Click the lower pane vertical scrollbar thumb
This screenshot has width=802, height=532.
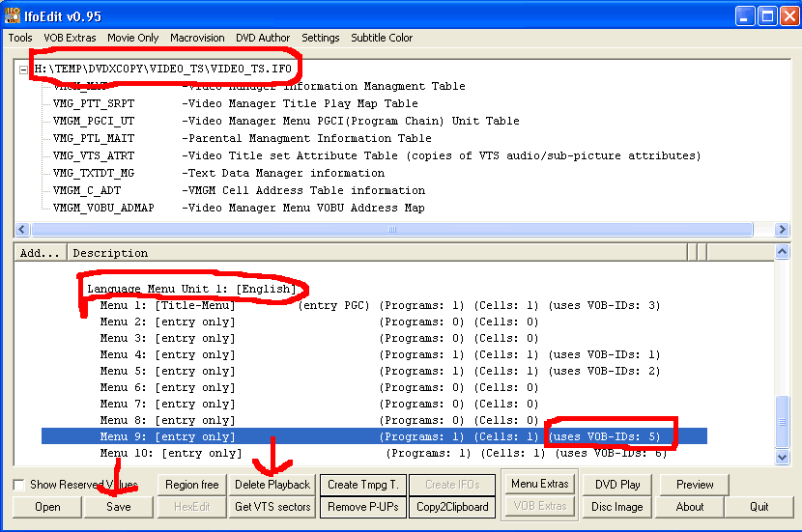(782, 422)
